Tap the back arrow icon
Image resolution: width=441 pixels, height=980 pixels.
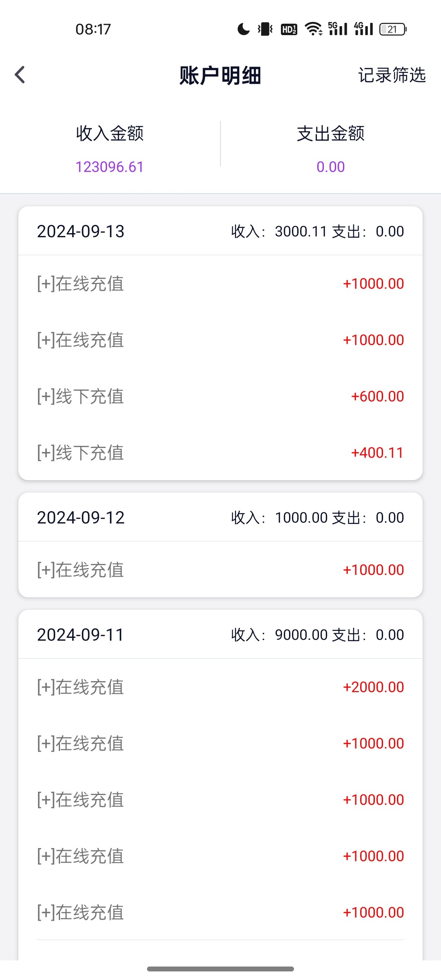click(20, 75)
